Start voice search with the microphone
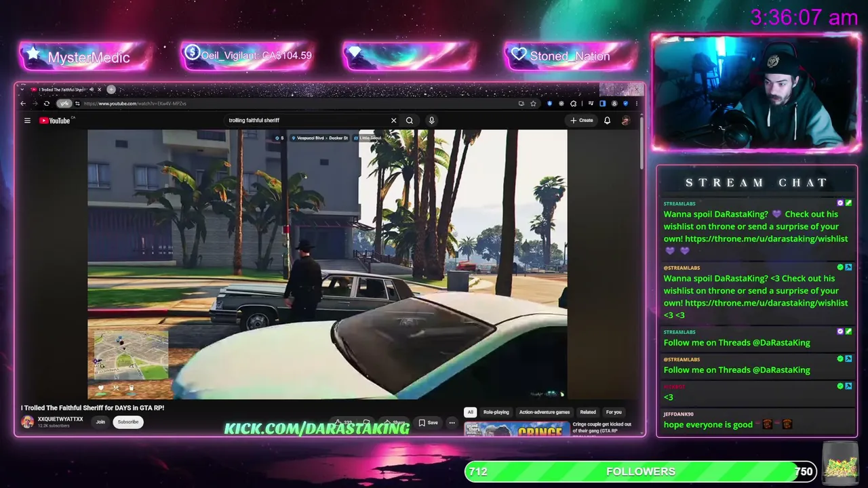Screen dimensions: 868x488 tap(431, 121)
